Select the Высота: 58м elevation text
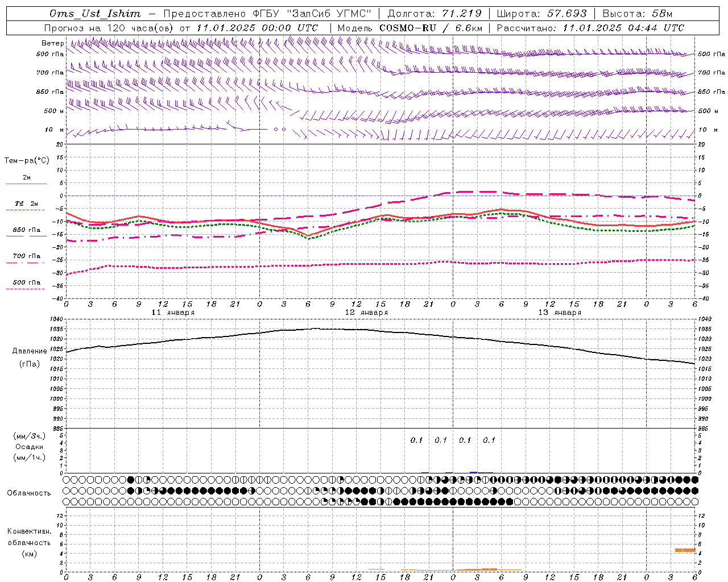 coord(637,14)
